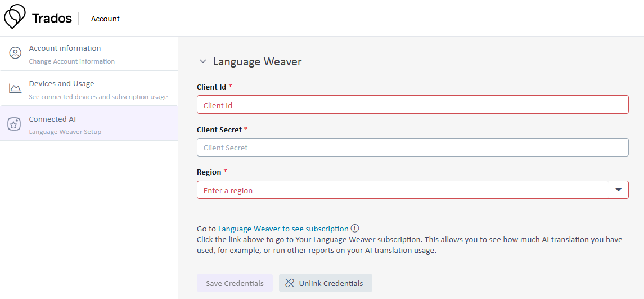Click the Client Id label
This screenshot has height=299, width=644.
pos(211,87)
